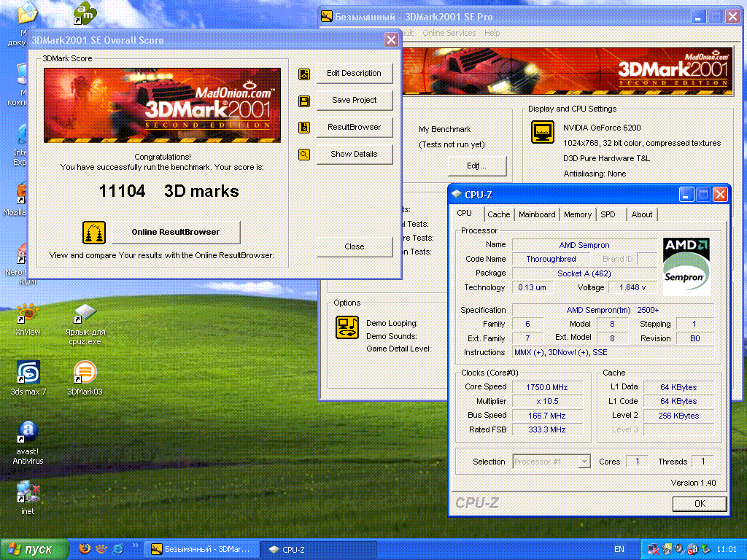This screenshot has height=560, width=747.
Task: Click the NVIDIA GeForce 6200 text
Action: (x=602, y=128)
